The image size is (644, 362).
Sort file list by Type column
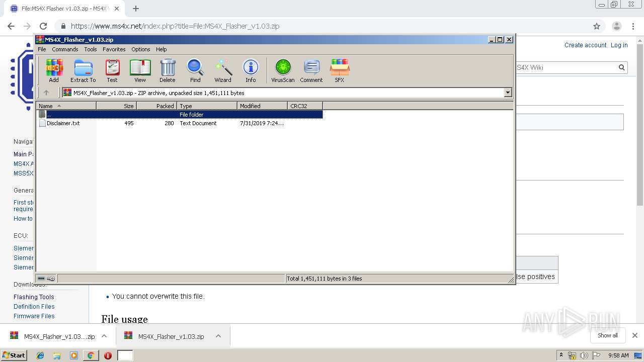click(x=207, y=106)
